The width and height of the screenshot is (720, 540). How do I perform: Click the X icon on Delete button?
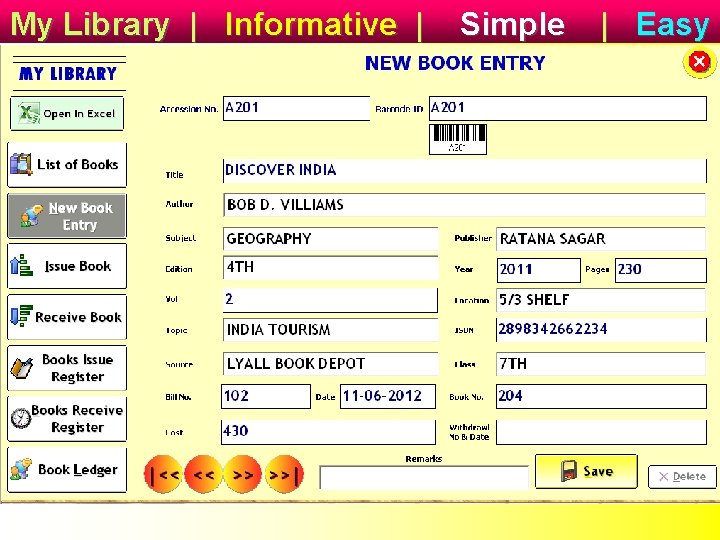pyautogui.click(x=663, y=477)
